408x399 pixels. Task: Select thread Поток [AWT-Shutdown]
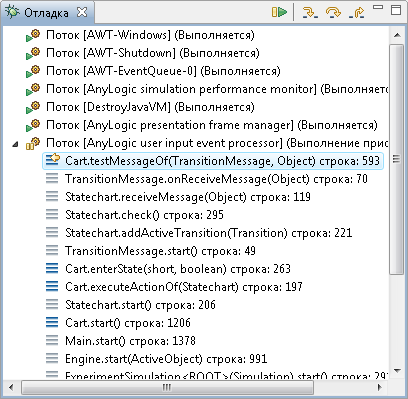pyautogui.click(x=153, y=53)
